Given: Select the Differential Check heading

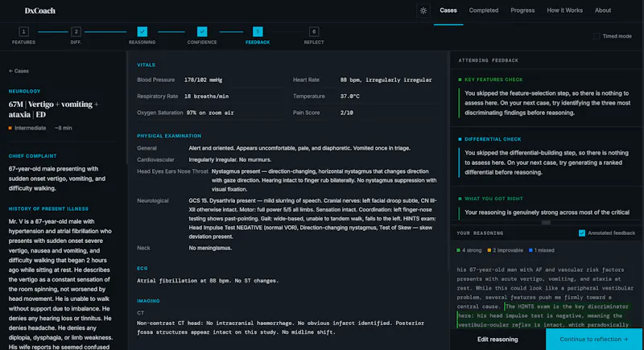Looking at the screenshot, I should coord(493,139).
